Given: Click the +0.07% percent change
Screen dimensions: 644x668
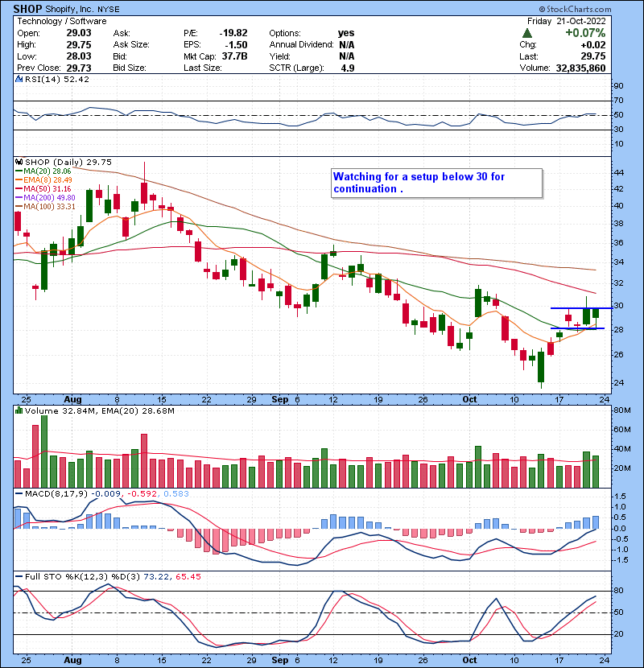Looking at the screenshot, I should 585,33.
